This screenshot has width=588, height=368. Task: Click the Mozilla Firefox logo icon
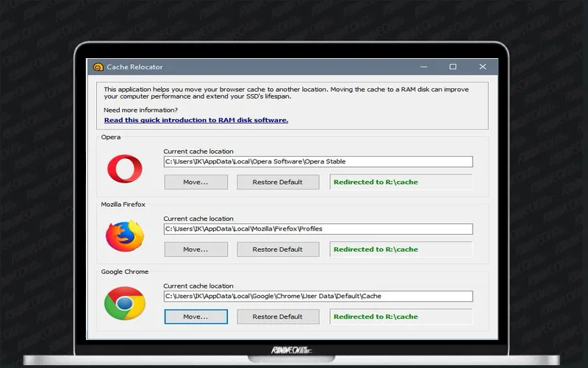point(125,236)
